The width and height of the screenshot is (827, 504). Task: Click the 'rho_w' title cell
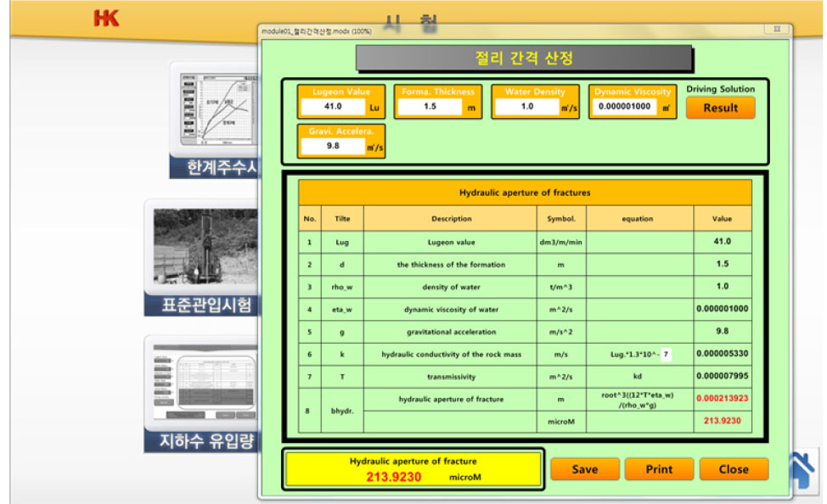click(x=342, y=288)
